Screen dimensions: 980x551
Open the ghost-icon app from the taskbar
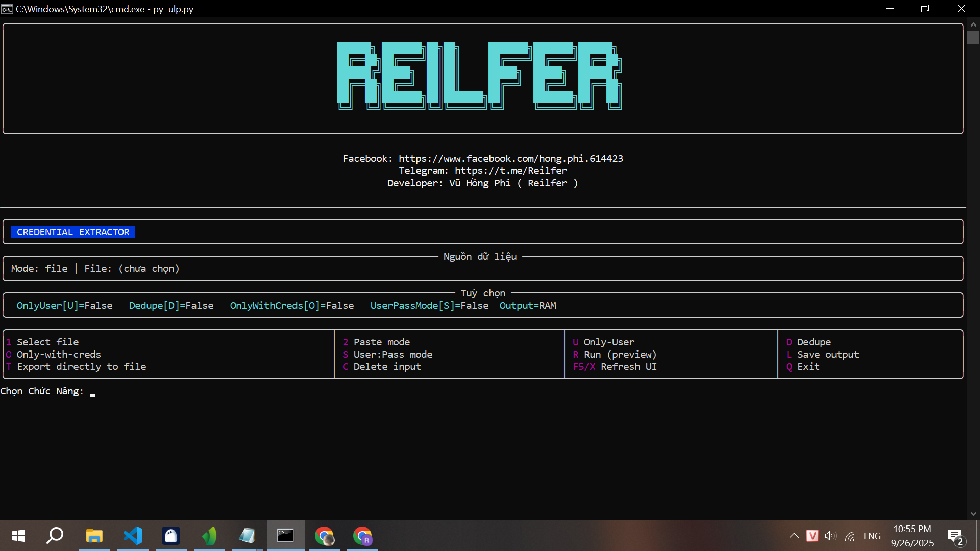click(x=171, y=536)
